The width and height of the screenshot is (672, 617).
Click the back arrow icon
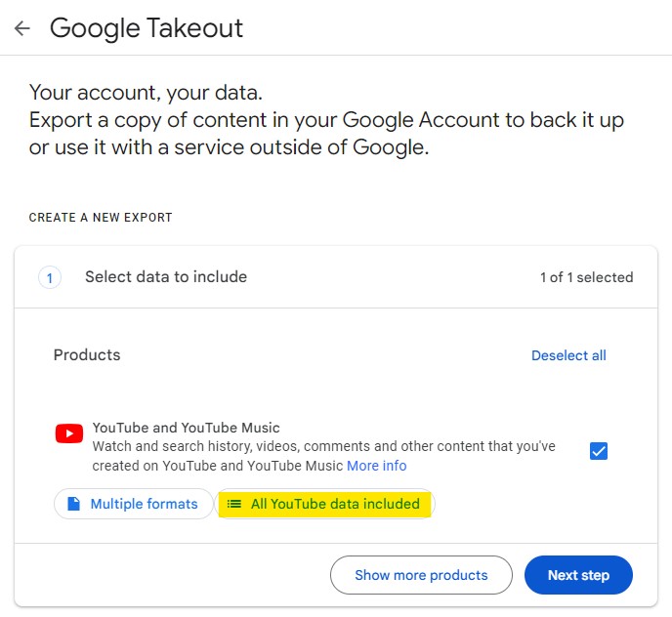click(x=22, y=28)
